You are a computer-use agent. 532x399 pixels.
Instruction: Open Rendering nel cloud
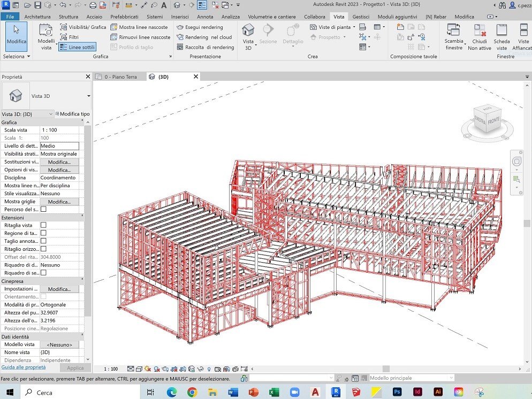tap(204, 37)
